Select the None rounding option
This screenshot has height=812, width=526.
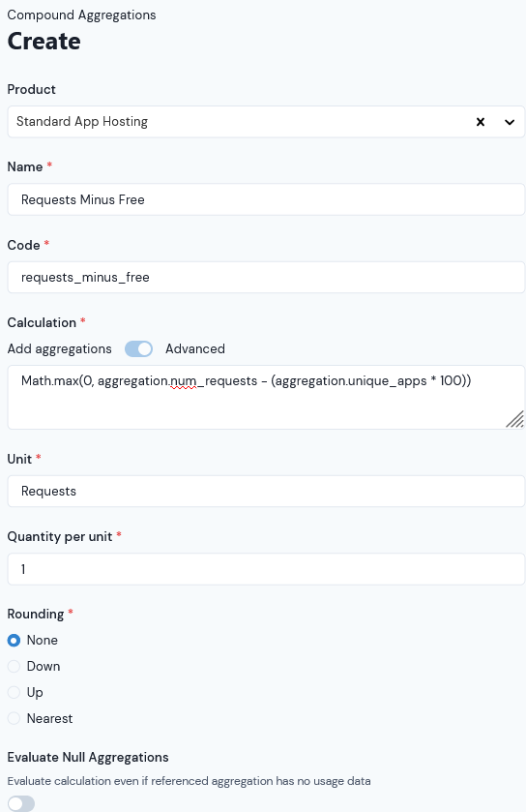point(14,641)
